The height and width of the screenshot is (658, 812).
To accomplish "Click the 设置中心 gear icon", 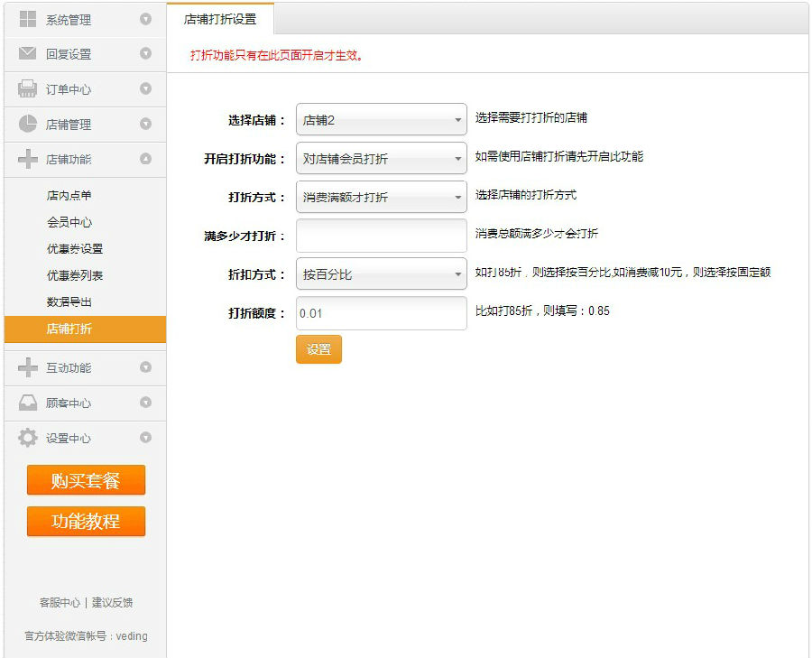I will [x=27, y=438].
